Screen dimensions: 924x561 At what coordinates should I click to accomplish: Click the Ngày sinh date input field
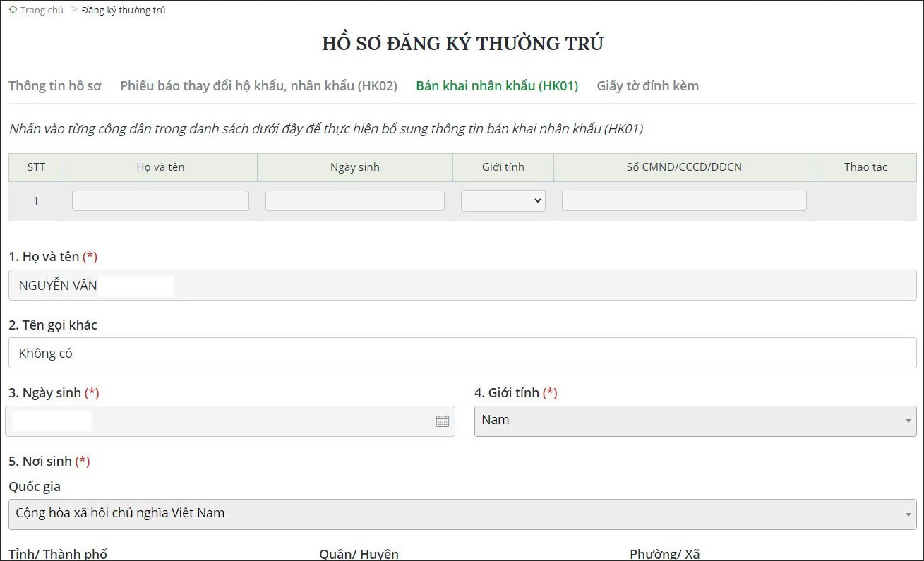coord(212,421)
